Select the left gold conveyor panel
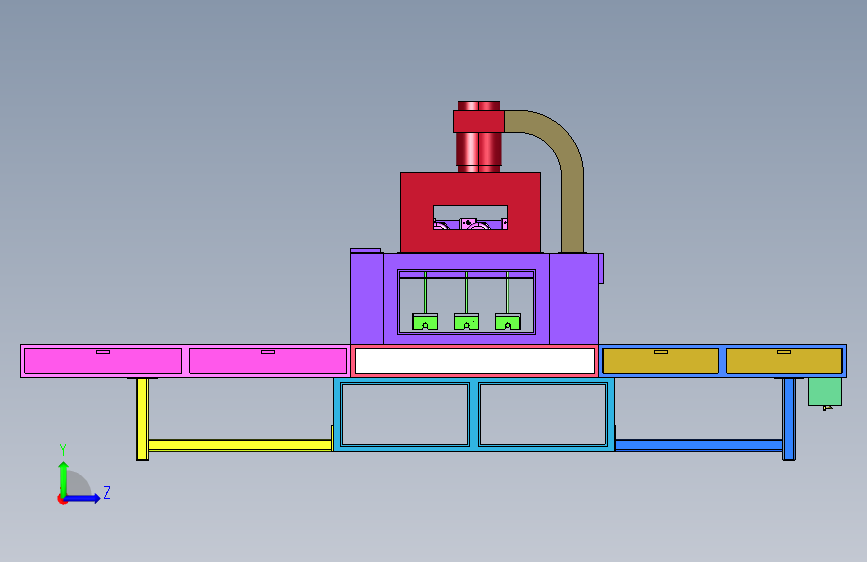867x562 pixels. pyautogui.click(x=661, y=361)
